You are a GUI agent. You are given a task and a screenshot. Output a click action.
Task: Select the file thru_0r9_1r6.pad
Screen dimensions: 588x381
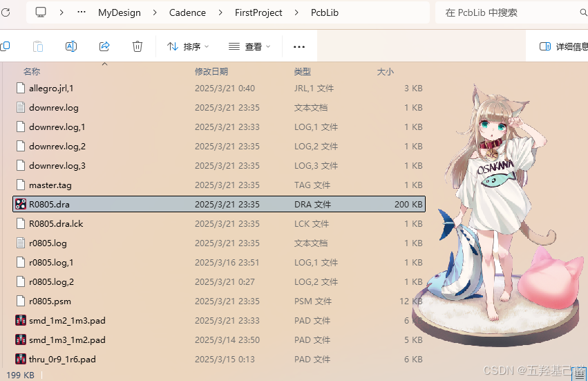pyautogui.click(x=219, y=360)
